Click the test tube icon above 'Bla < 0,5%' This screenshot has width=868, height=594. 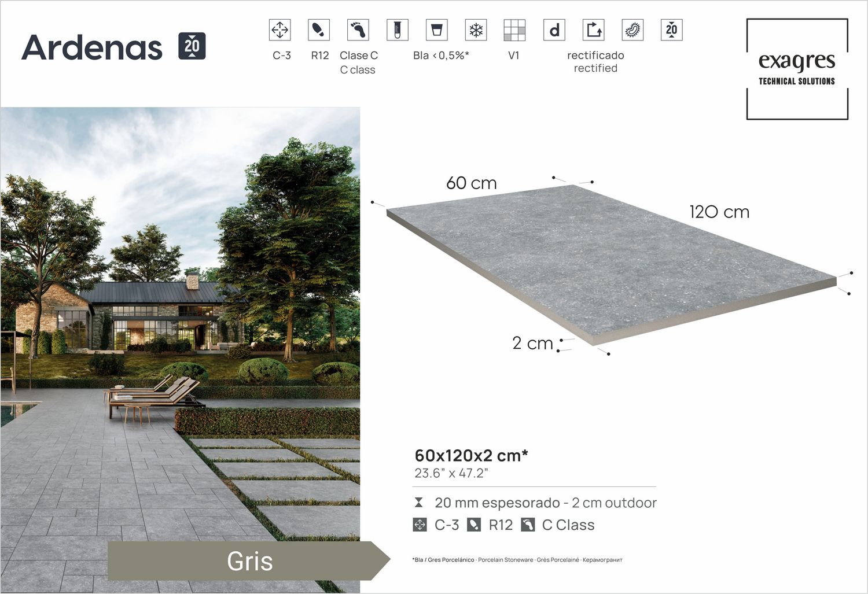coord(396,30)
